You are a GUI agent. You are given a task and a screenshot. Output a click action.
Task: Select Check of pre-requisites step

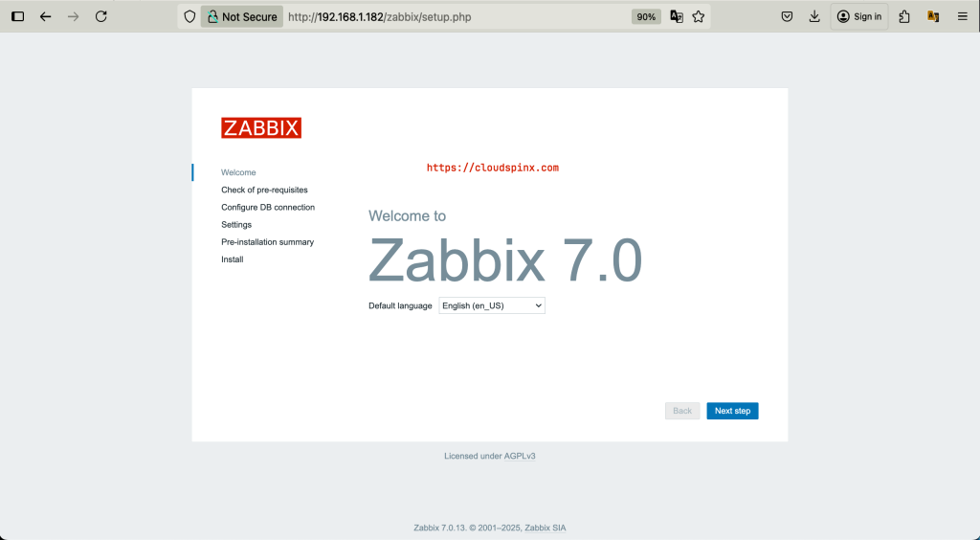click(x=264, y=190)
